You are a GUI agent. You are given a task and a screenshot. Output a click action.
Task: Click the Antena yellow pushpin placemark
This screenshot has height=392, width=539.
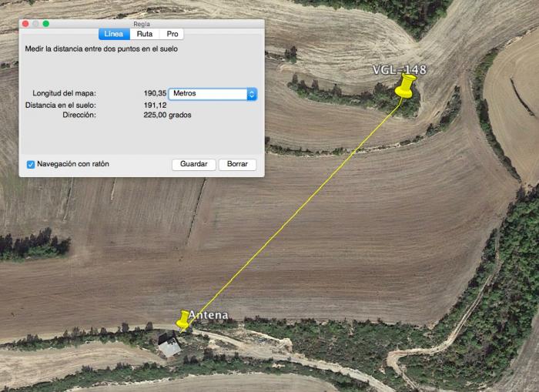point(182,320)
